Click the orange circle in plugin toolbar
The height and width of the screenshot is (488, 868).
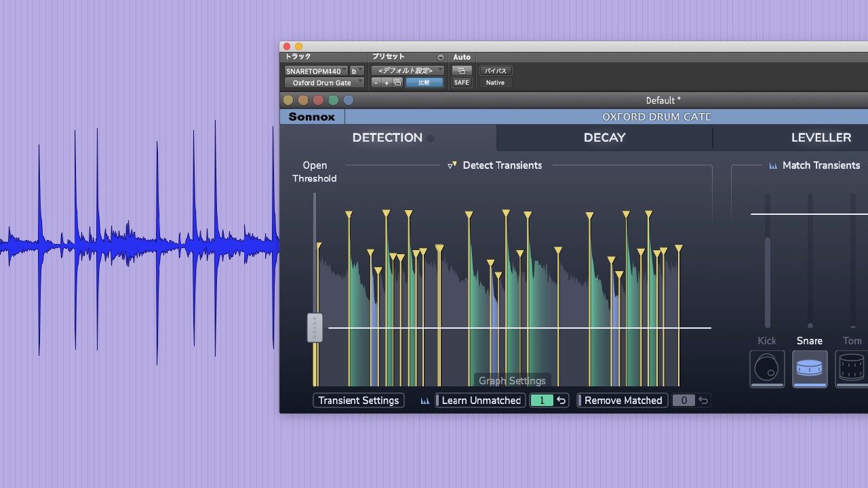[303, 100]
